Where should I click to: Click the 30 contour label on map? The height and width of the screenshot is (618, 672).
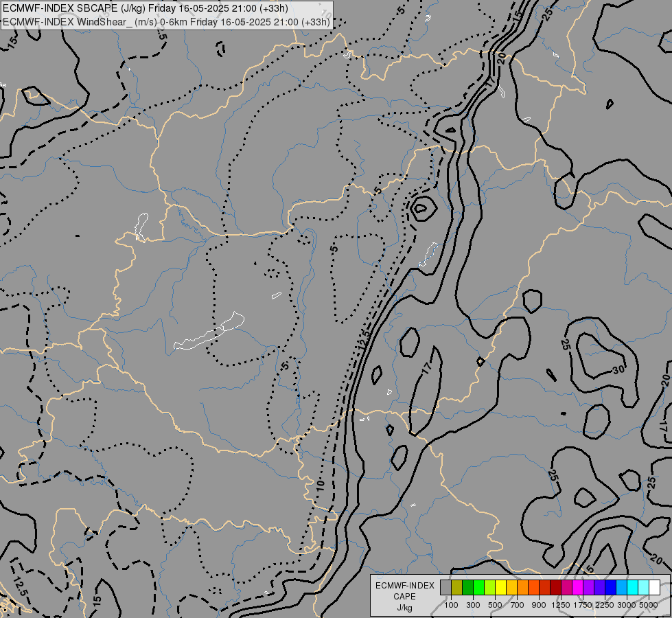tap(618, 369)
